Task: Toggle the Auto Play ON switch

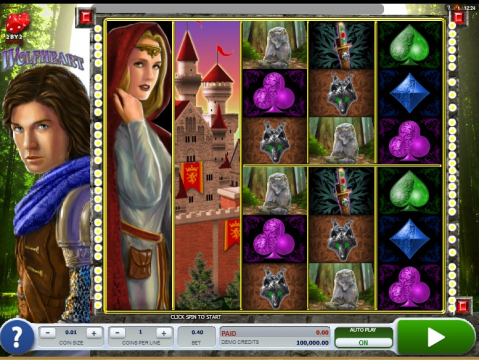Action: (363, 342)
